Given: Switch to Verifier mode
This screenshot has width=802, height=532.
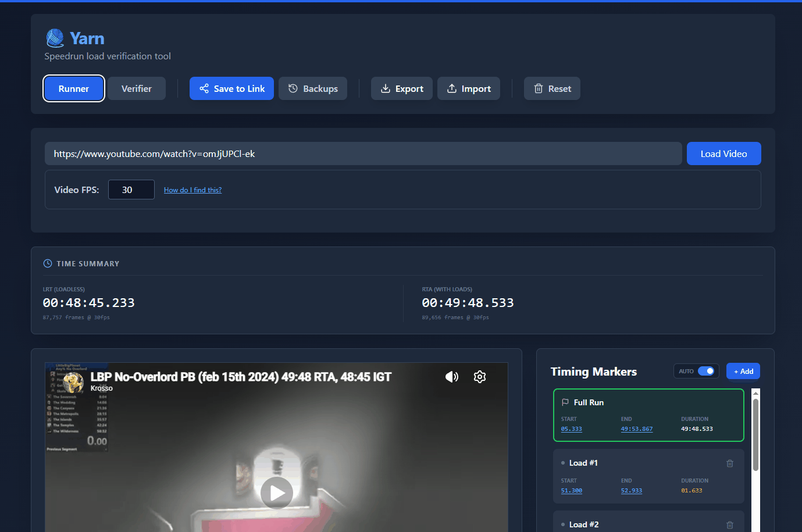Looking at the screenshot, I should [x=137, y=88].
